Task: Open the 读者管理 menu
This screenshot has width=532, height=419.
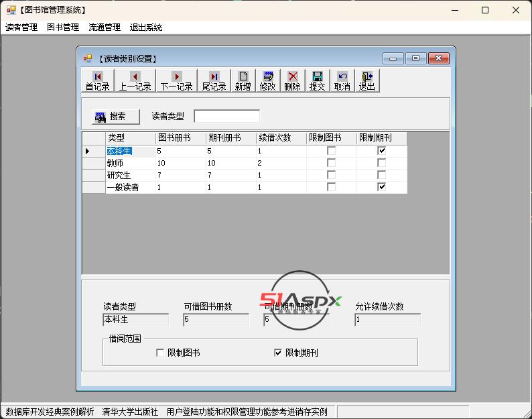Action: [x=21, y=27]
